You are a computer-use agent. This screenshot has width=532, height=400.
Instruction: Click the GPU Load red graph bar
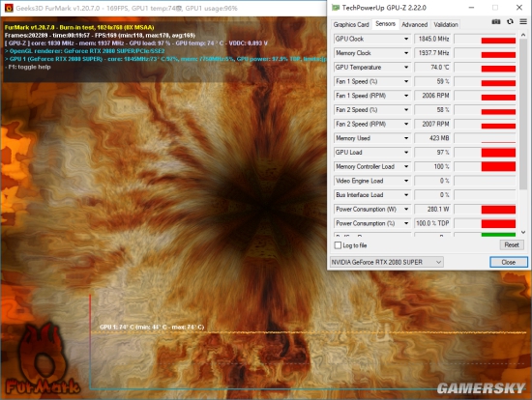(x=498, y=153)
